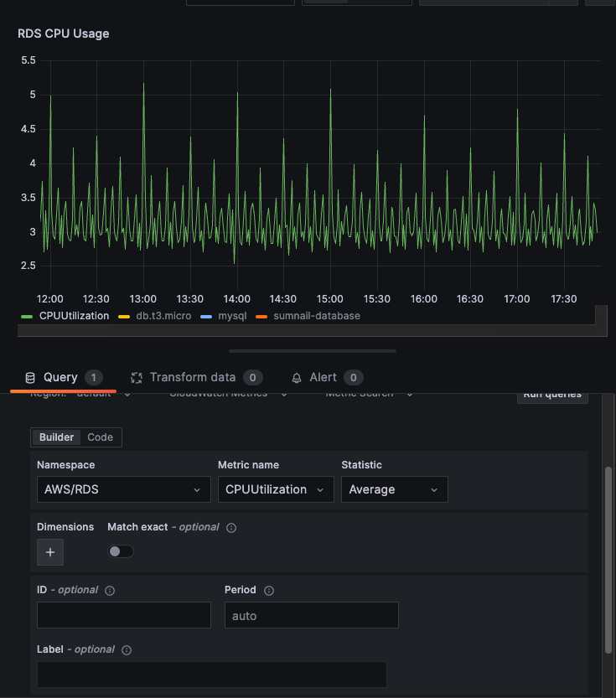Open the Metric name dropdown
The height and width of the screenshot is (698, 616).
click(276, 489)
